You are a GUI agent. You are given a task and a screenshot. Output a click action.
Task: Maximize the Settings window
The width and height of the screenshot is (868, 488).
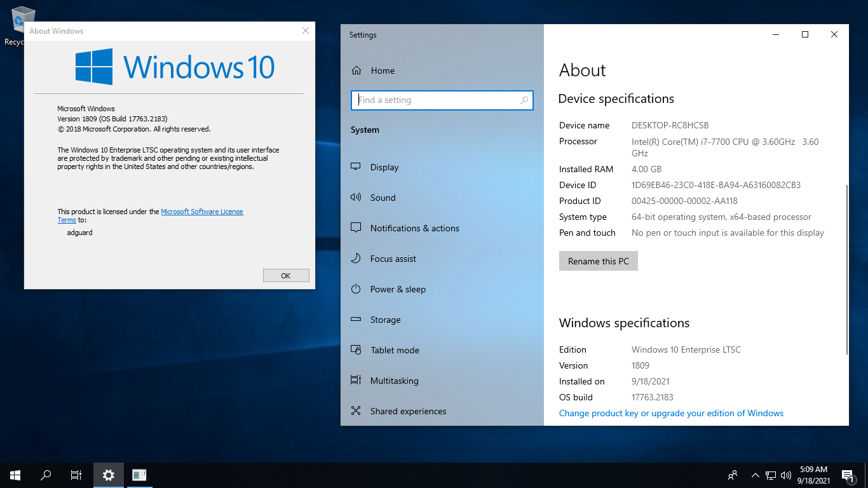click(805, 35)
